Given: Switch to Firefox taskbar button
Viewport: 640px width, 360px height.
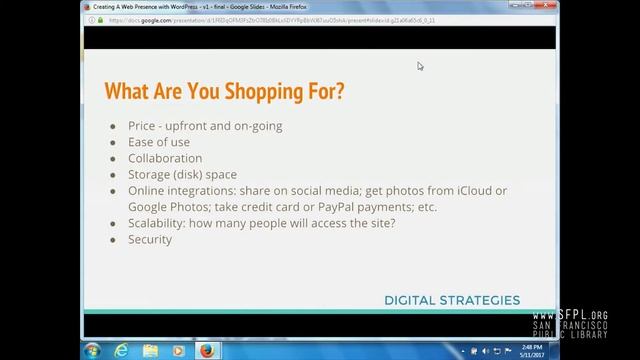Looking at the screenshot, I should coord(207,351).
